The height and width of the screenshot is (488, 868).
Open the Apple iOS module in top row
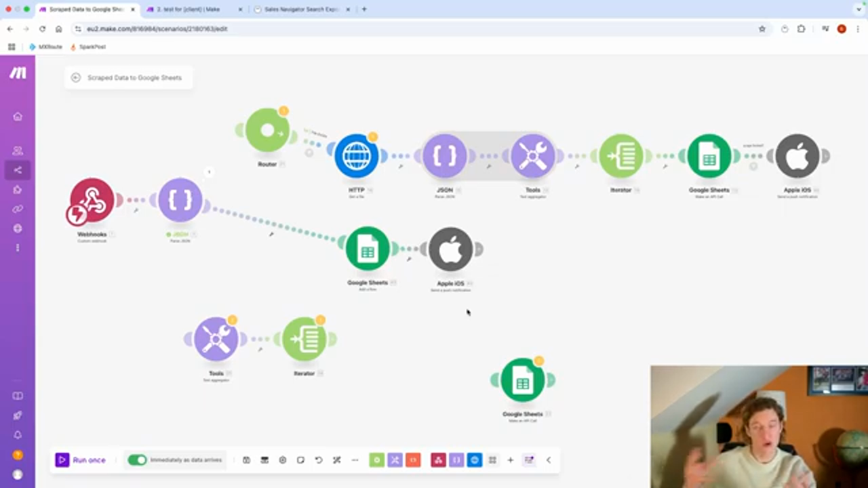point(797,156)
